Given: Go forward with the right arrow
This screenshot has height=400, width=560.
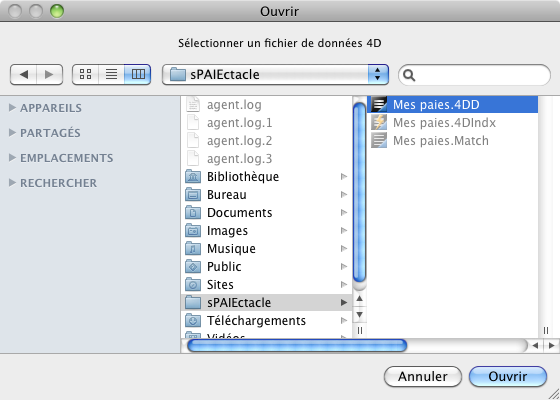Looking at the screenshot, I should tap(50, 74).
